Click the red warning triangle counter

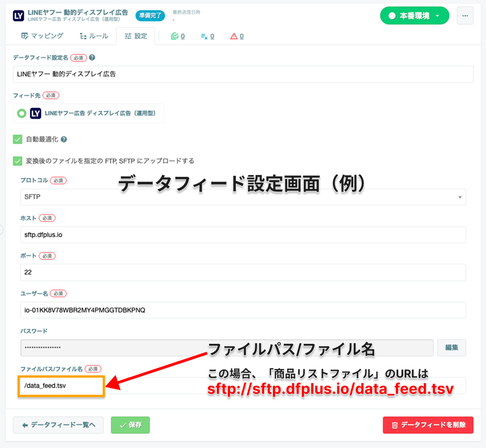point(234,36)
